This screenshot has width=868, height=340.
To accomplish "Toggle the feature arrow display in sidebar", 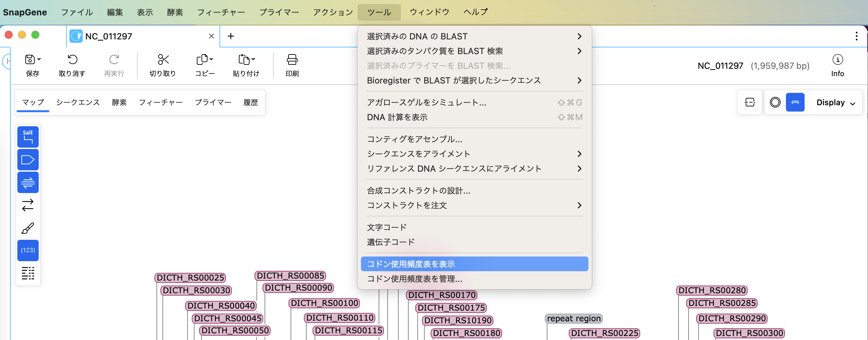I will pyautogui.click(x=28, y=160).
